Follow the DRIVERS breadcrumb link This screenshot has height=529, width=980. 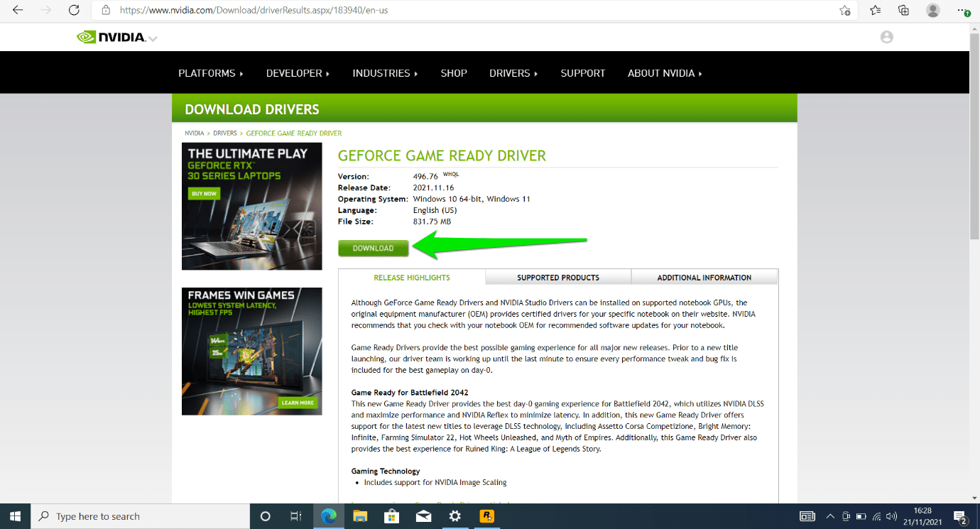(225, 133)
